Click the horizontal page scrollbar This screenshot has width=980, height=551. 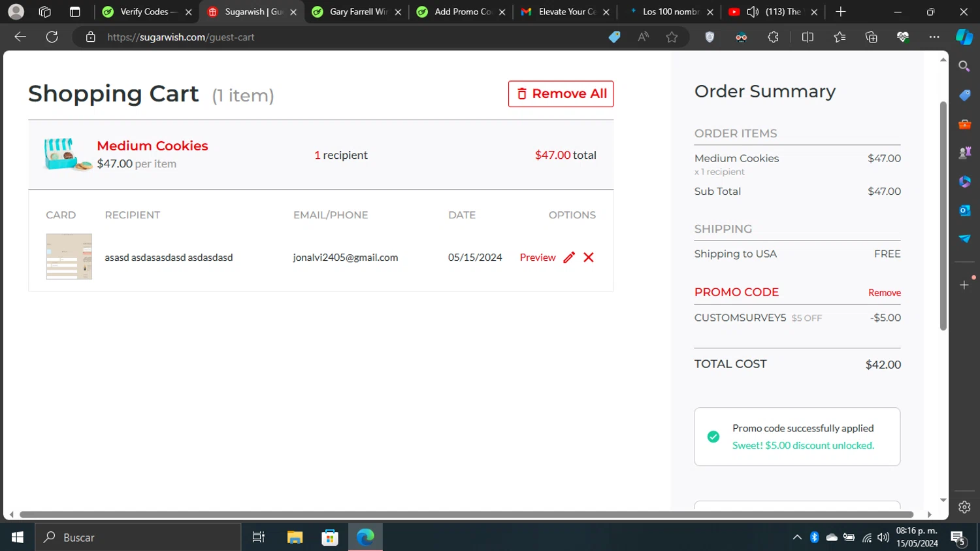tap(466, 514)
